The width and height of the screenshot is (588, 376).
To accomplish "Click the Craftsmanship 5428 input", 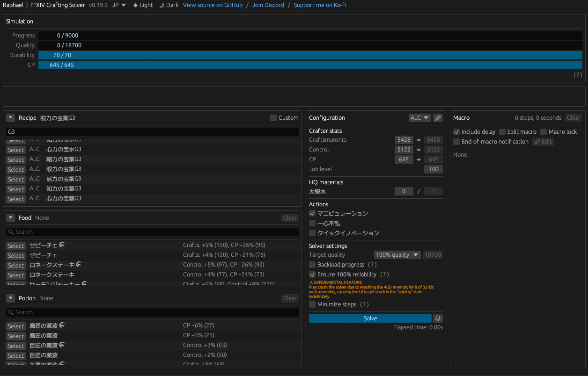I will pos(404,140).
